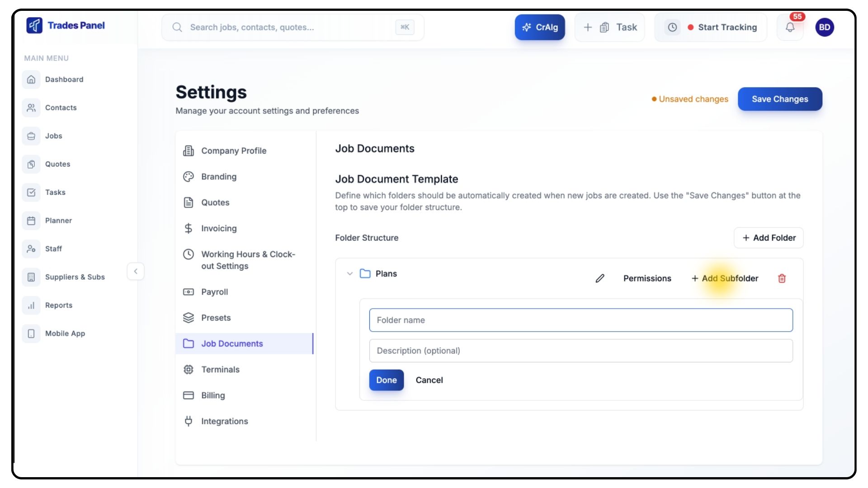The width and height of the screenshot is (868, 488).
Task: Focus the Folder name field
Action: pos(581,320)
